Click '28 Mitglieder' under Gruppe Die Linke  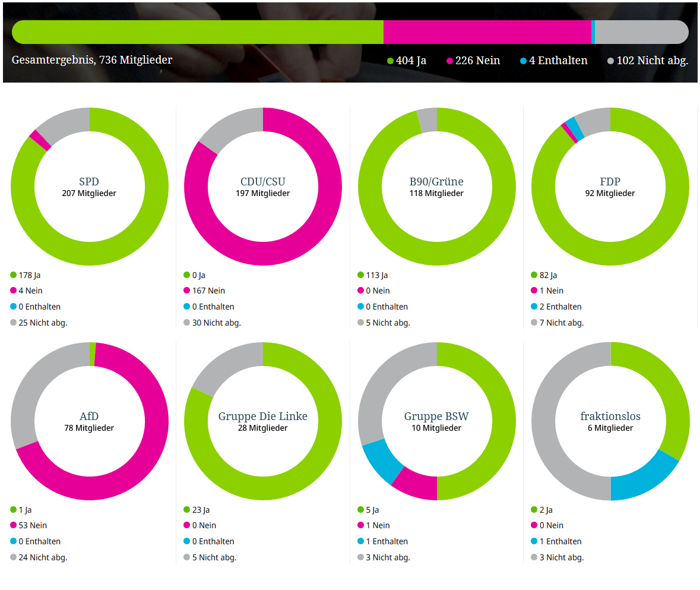point(263,428)
